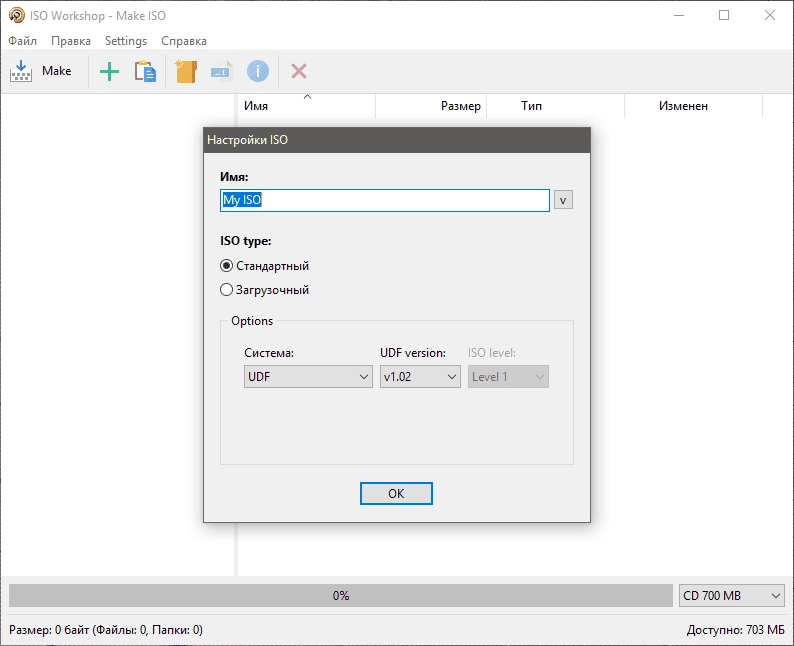Image resolution: width=794 pixels, height=646 pixels.
Task: Click the Доступно: 703 МБ status text
Action: click(735, 630)
